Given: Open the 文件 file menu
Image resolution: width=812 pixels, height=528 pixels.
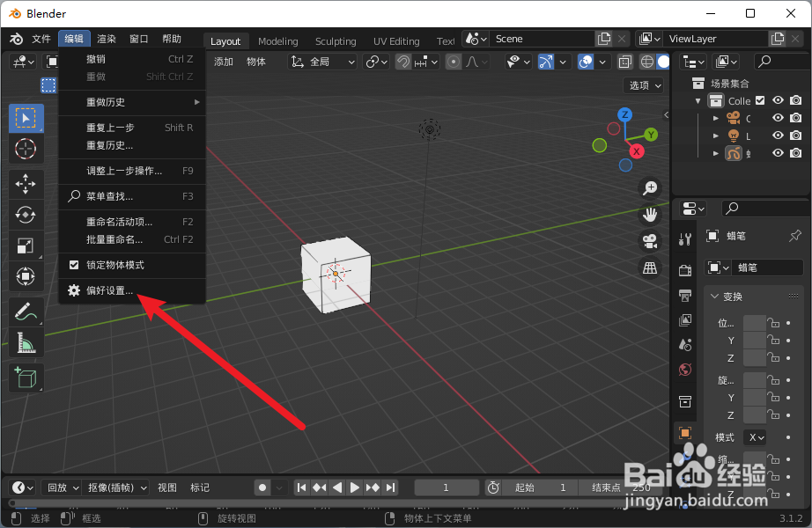Looking at the screenshot, I should (x=41, y=39).
